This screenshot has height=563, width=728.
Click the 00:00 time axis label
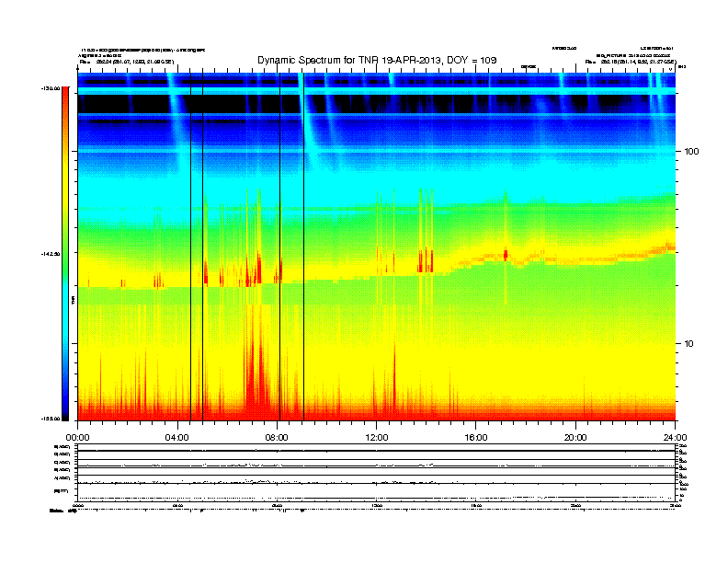(77, 438)
